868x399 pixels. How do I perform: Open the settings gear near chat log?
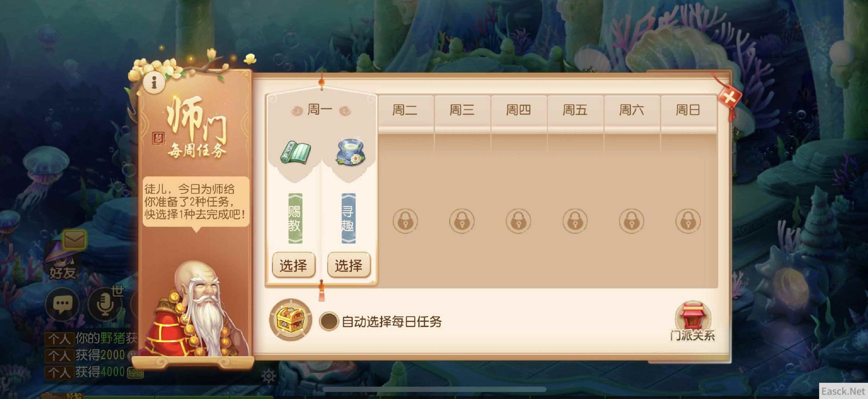268,375
